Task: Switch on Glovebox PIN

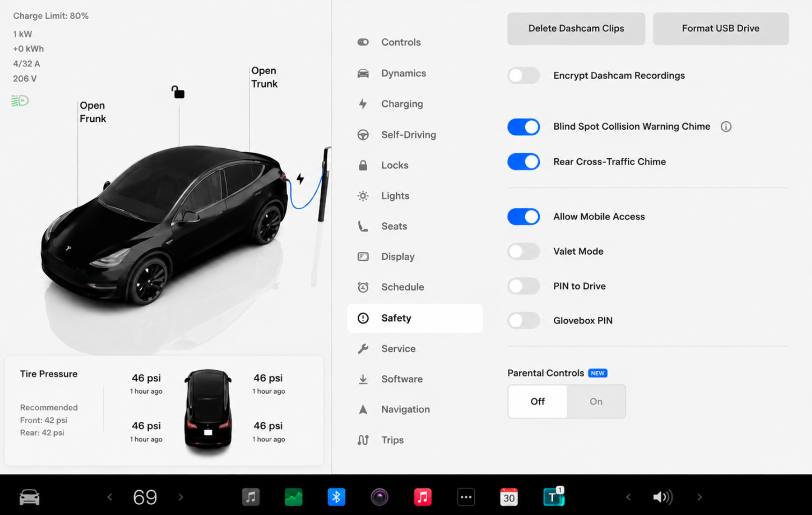Action: (x=523, y=321)
